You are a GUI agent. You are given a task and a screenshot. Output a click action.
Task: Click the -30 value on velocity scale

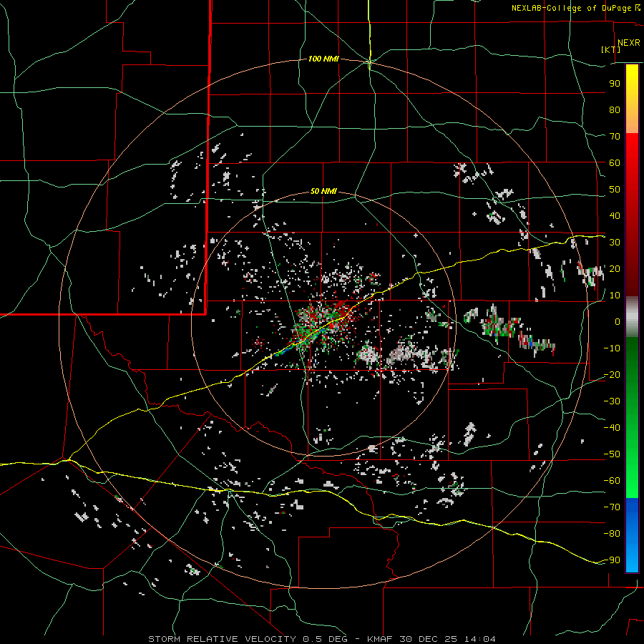point(612,401)
